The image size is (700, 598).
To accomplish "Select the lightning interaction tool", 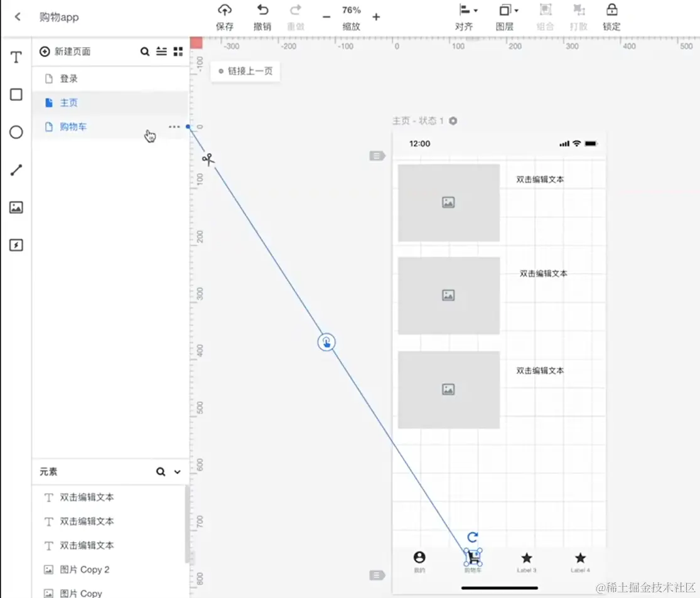I will click(16, 245).
